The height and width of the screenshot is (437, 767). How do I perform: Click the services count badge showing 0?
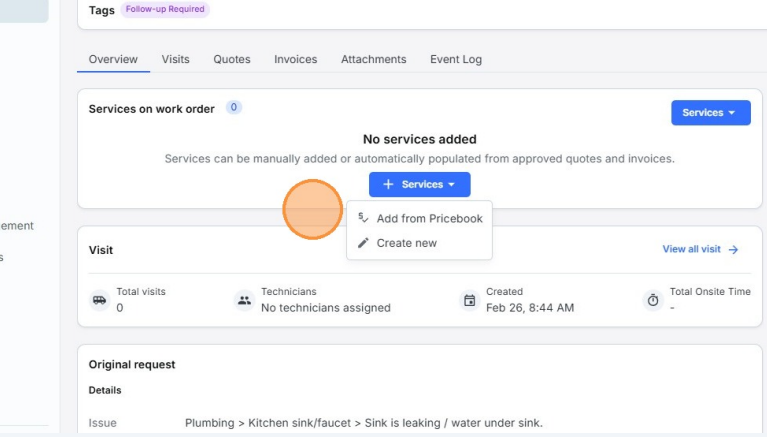[234, 108]
